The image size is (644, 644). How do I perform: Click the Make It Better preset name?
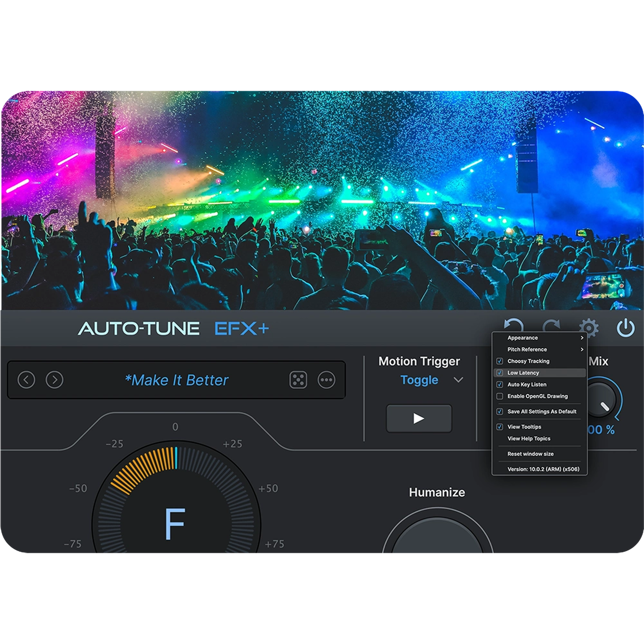pyautogui.click(x=177, y=380)
